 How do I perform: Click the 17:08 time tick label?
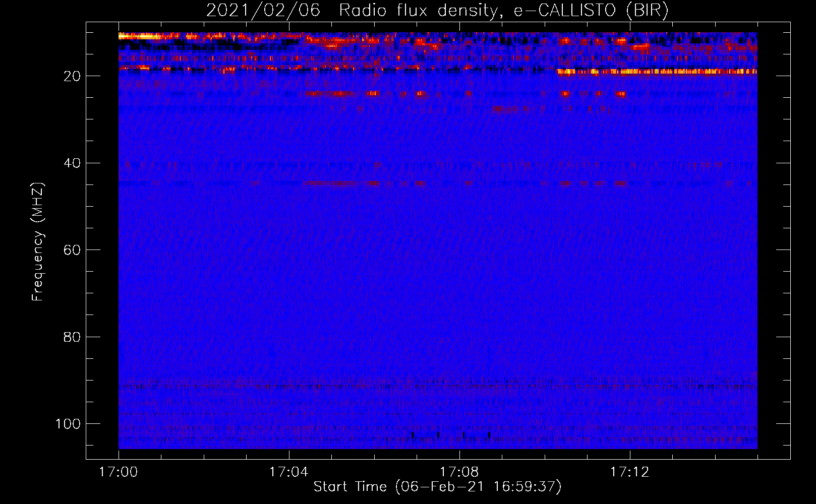tap(459, 472)
